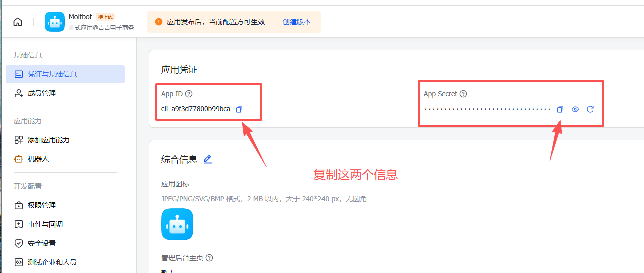Open 权限管理 in sidebar

point(65,205)
